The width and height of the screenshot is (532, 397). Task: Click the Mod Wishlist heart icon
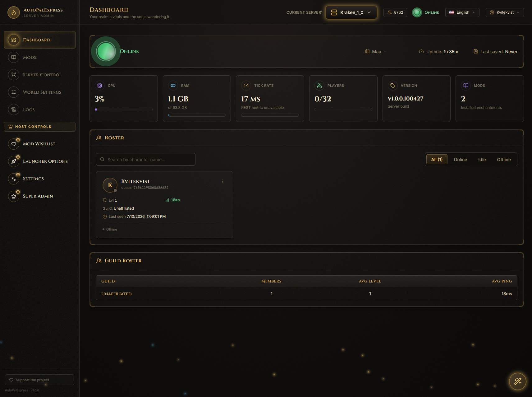pyautogui.click(x=14, y=144)
